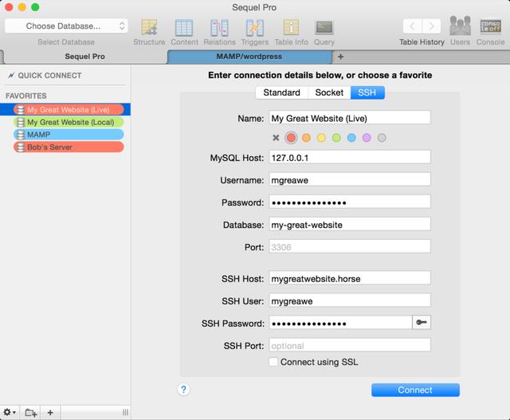Go back in Table History
Image resolution: width=510 pixels, height=420 pixels.
pyautogui.click(x=413, y=26)
